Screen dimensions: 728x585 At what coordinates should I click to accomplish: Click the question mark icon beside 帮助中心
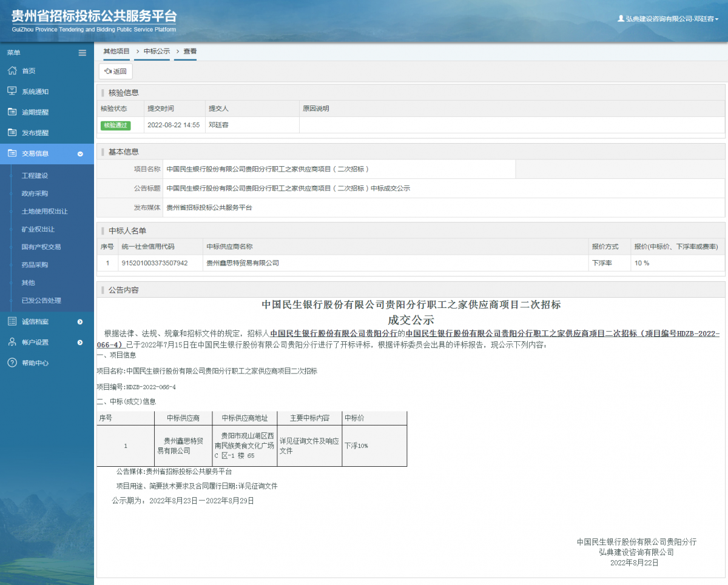[12, 363]
